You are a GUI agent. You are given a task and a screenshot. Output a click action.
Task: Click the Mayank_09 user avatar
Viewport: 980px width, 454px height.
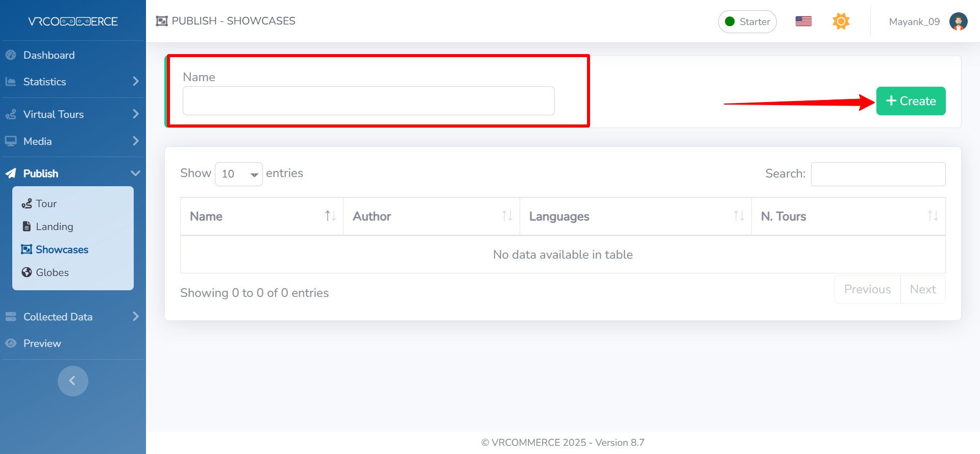[x=958, y=21]
